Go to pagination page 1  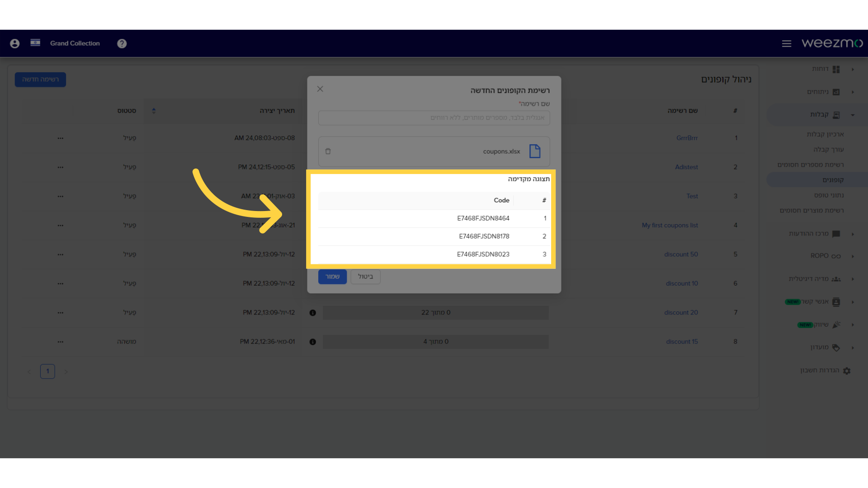(x=47, y=371)
